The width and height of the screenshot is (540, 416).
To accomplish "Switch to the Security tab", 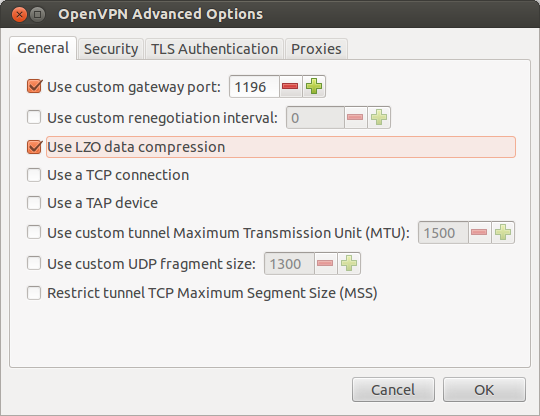I will click(111, 49).
